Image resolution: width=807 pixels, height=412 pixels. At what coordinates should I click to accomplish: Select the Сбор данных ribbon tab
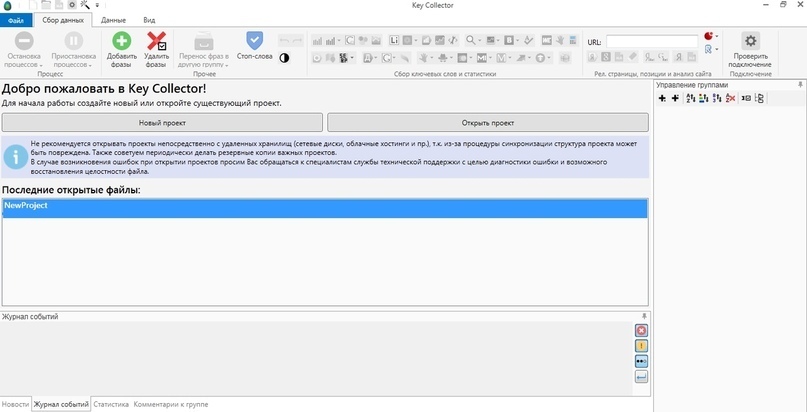tap(63, 20)
